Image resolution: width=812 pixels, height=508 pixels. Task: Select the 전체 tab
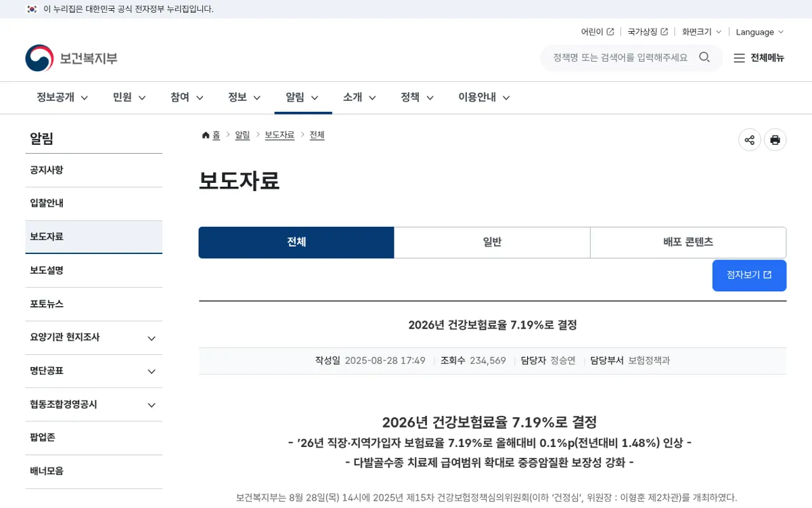296,242
